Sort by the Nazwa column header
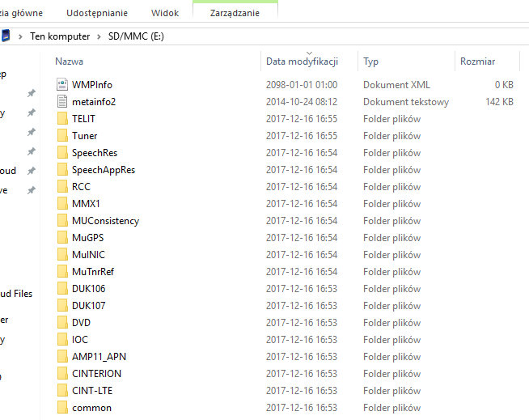This screenshot has height=420, width=529. tap(70, 62)
